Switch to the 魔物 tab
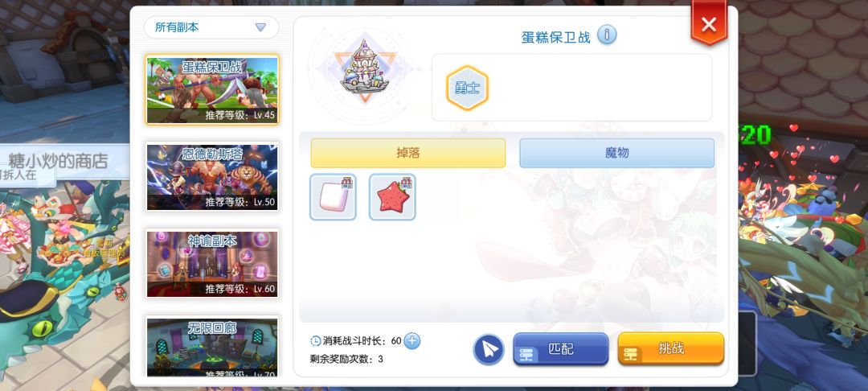 (616, 153)
